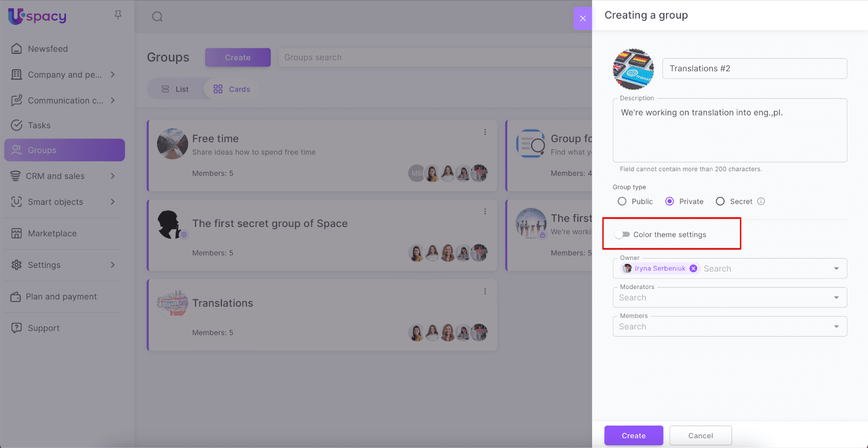This screenshot has height=448, width=868.
Task: Open Tasks in the sidebar
Action: click(x=39, y=125)
